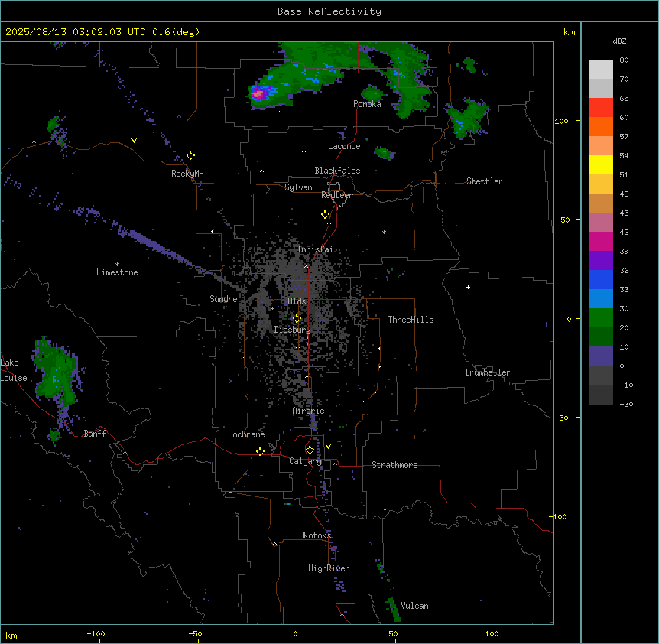Image resolution: width=659 pixels, height=644 pixels.
Task: Select the Olds label
Action: pyautogui.click(x=297, y=301)
